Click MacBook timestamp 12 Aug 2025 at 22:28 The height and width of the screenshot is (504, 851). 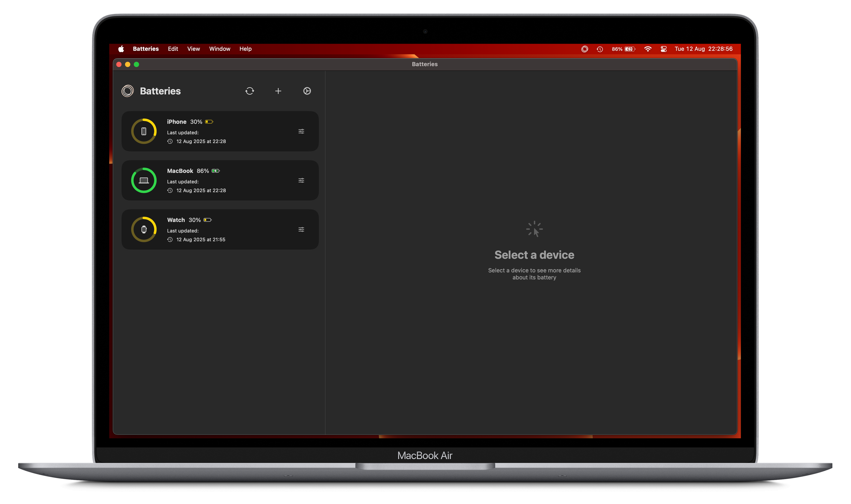click(201, 190)
